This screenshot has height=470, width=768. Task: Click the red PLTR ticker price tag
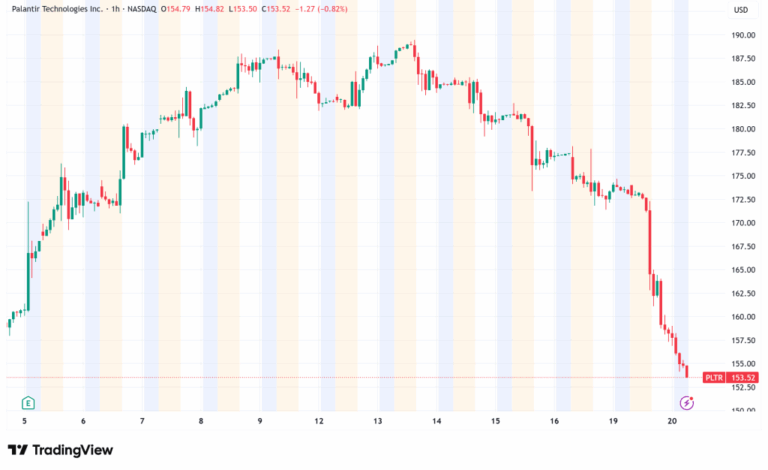tap(713, 377)
